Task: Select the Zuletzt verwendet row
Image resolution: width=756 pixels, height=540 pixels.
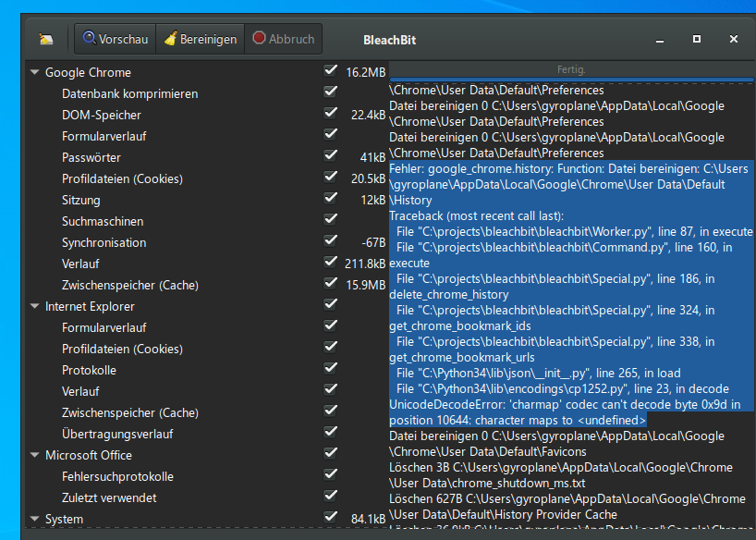Action: tap(207, 497)
